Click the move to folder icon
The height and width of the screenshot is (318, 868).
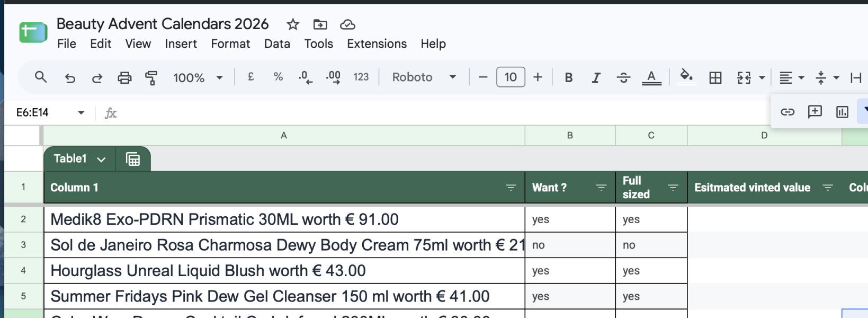[x=320, y=24]
